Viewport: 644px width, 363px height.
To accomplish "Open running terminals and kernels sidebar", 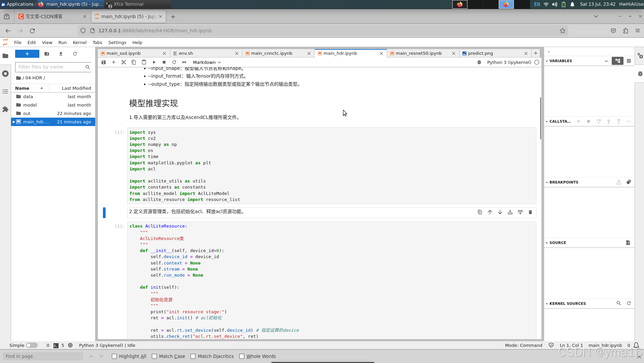I will pos(5,74).
